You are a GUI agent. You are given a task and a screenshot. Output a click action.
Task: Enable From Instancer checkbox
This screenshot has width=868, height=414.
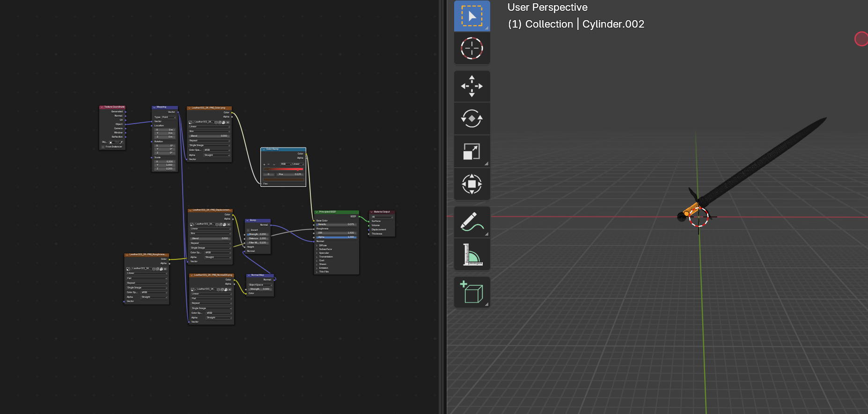(x=103, y=147)
